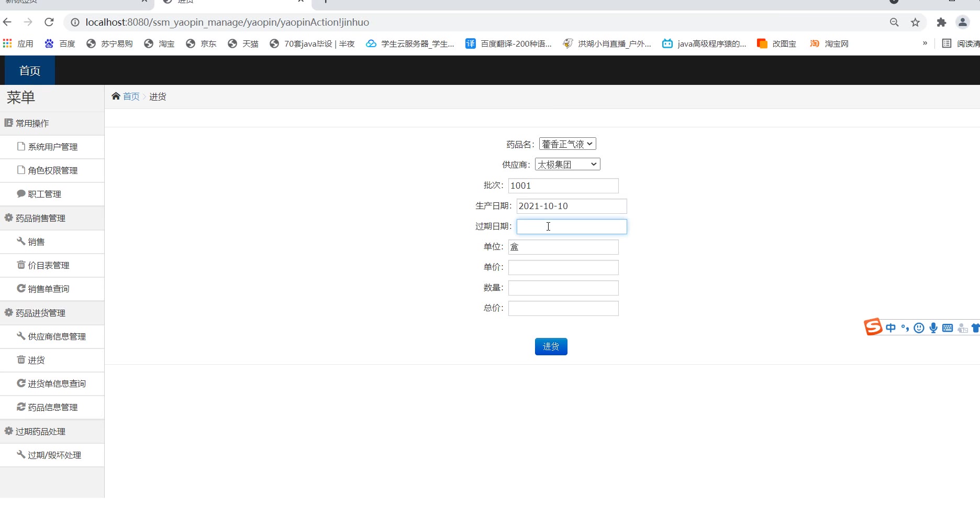
Task: Open the 阅读清单 reading list
Action: 961,43
